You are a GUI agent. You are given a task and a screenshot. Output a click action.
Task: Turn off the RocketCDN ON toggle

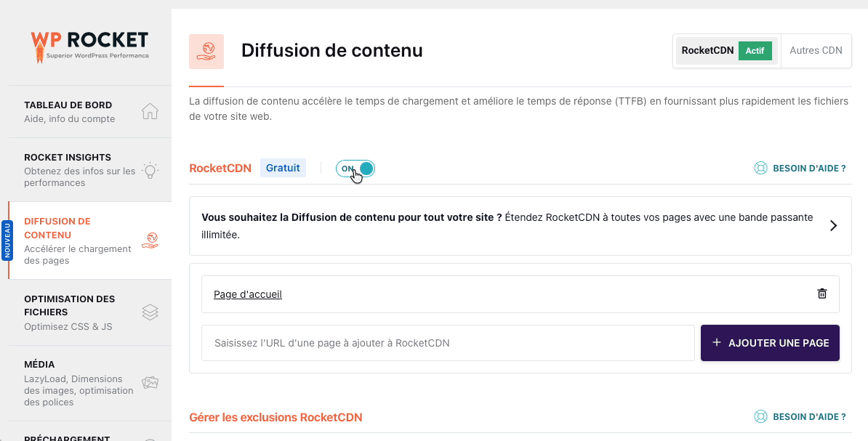click(355, 169)
